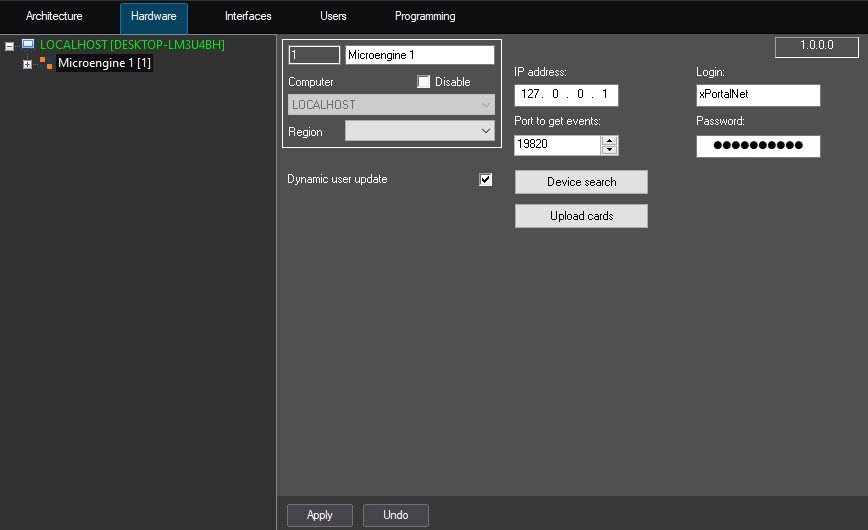Click the Login field containing xPortalNet
Screen dimensions: 868x530
click(x=758, y=95)
